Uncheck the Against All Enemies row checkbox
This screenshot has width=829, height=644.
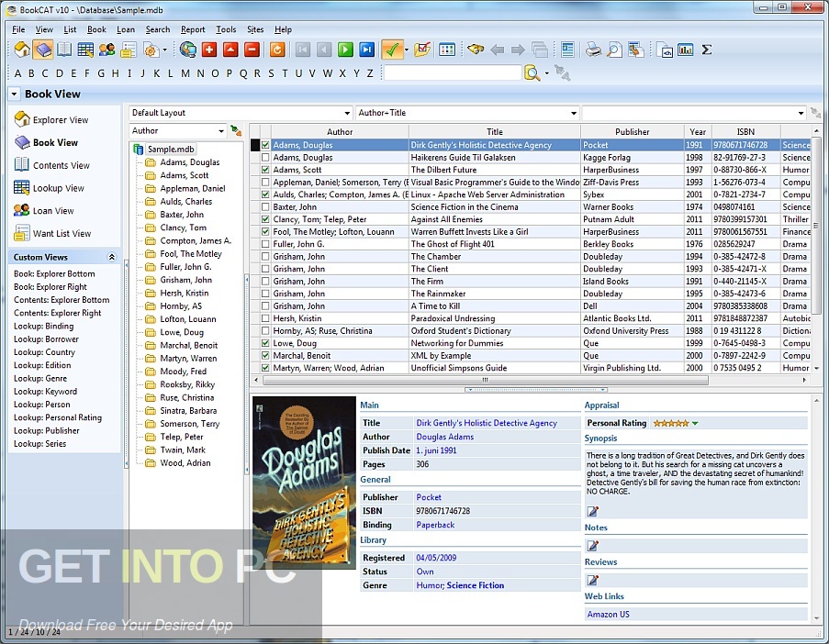[x=265, y=219]
